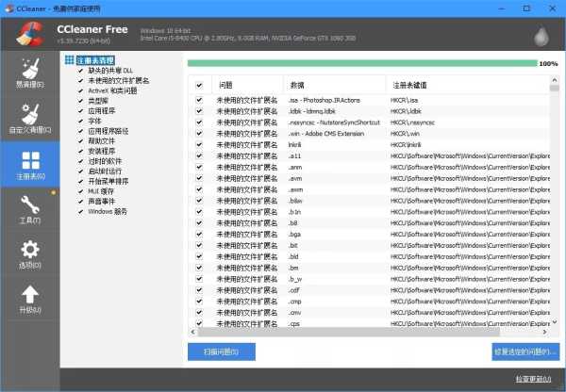Viewport: 566px width, 392px height.
Task: Open the Tools (工具) wrench icon
Action: 30,204
